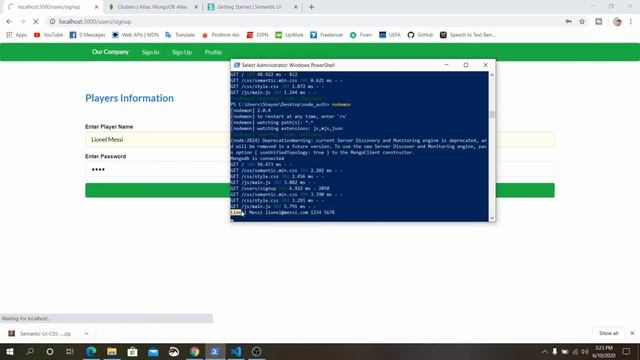Click Show all downloads

coord(608,333)
